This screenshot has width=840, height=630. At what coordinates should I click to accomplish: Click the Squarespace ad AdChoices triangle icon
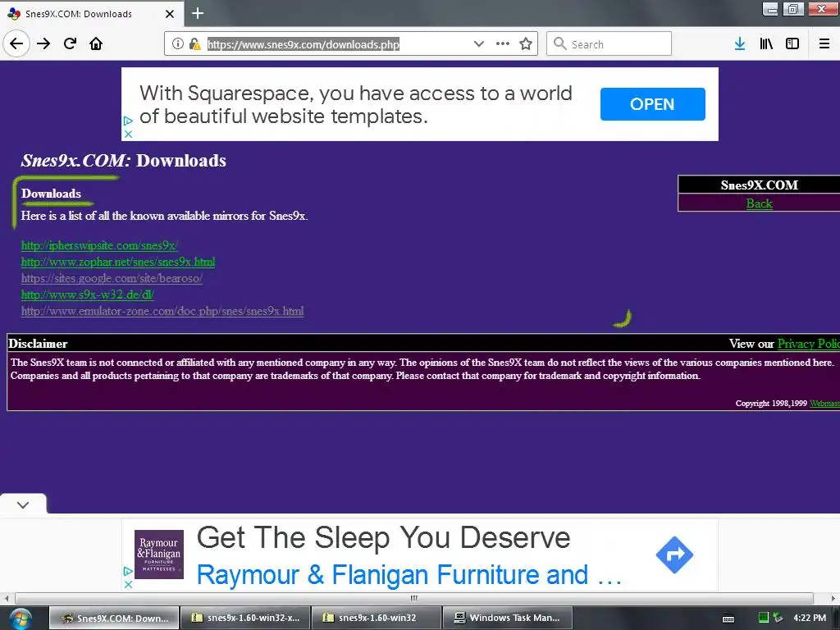coord(128,121)
